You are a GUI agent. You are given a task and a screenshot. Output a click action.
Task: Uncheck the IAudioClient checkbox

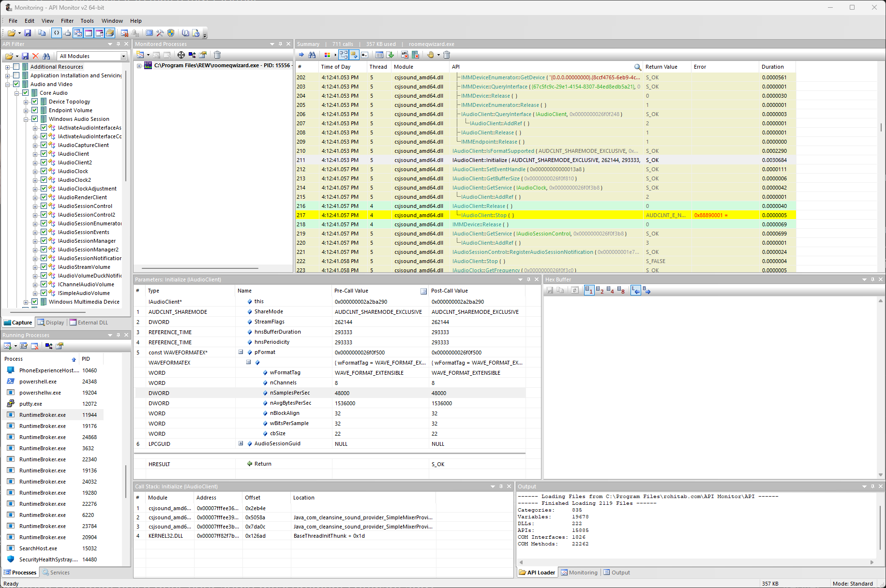44,154
